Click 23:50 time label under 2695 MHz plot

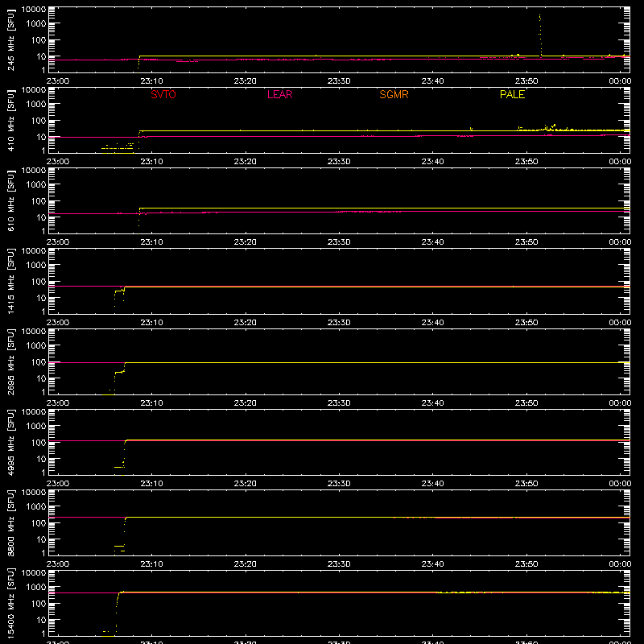(526, 403)
